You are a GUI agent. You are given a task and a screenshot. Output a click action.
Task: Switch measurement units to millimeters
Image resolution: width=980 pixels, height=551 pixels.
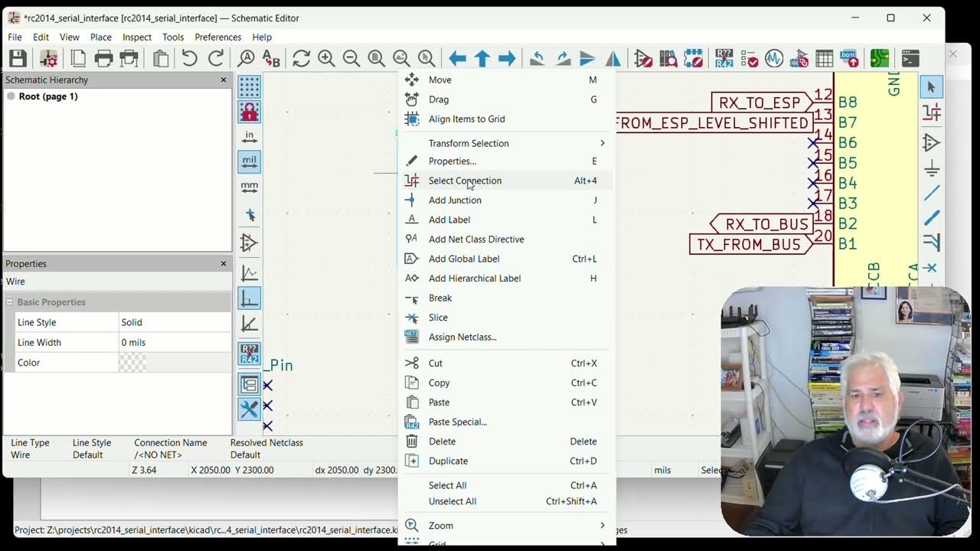(249, 187)
